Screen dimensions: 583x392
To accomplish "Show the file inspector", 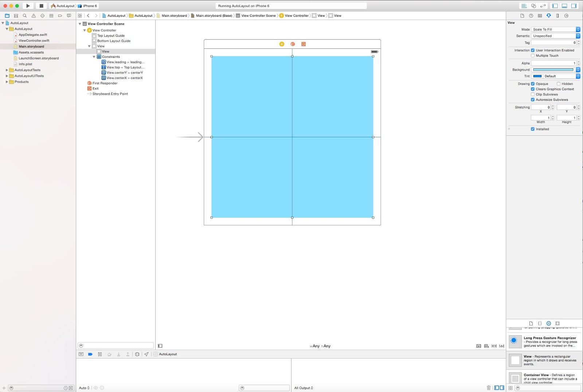I will tap(522, 16).
